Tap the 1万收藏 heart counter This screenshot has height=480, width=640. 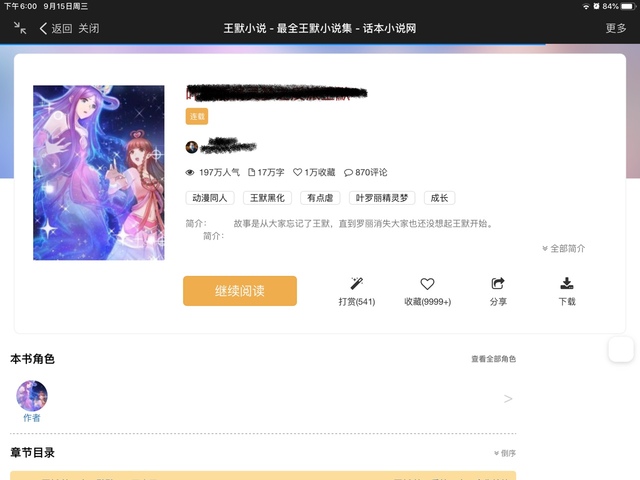tap(315, 172)
